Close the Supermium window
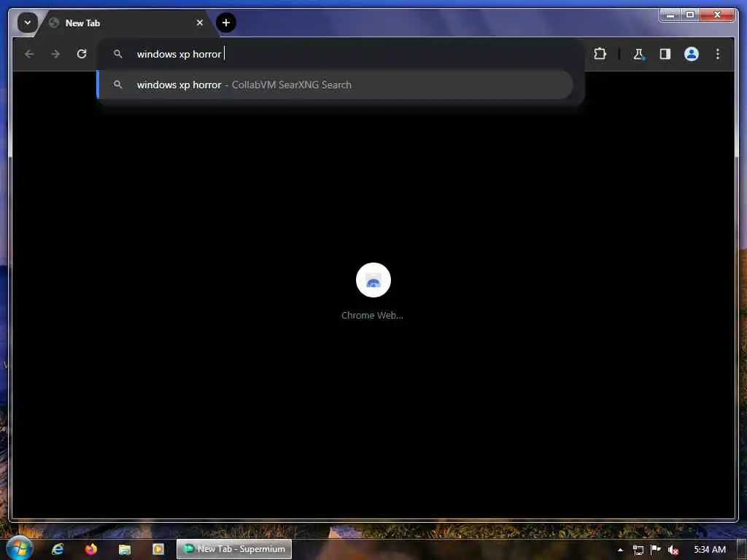Viewport: 747px width, 560px height. 717,15
